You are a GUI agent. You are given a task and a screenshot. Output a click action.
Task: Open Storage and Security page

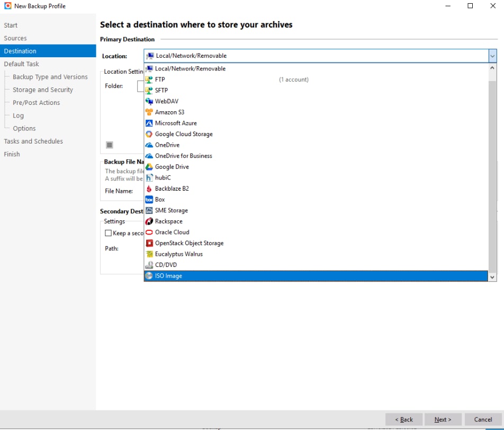coord(43,89)
